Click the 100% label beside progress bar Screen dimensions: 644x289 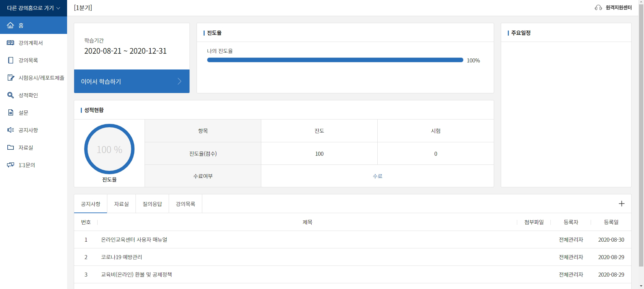click(473, 60)
